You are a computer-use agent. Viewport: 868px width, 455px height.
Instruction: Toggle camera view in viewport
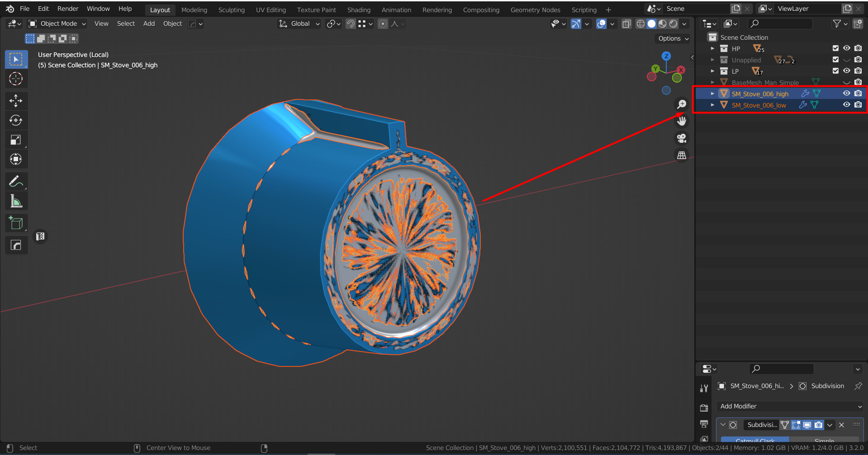(x=681, y=138)
